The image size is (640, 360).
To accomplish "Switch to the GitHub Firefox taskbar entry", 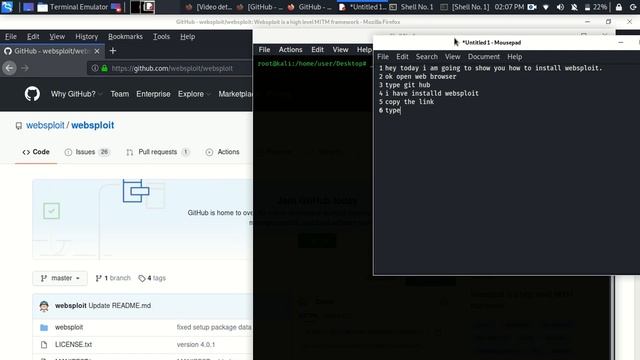I will click(309, 7).
